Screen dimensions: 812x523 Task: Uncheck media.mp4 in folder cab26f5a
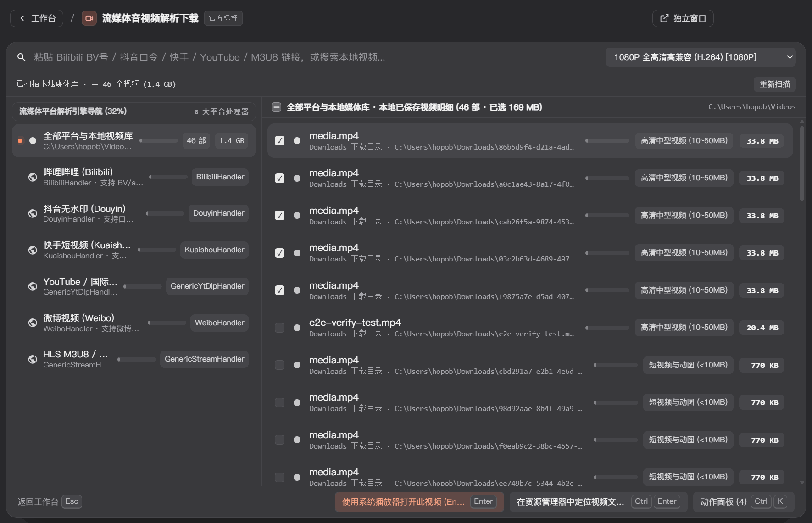pos(279,216)
